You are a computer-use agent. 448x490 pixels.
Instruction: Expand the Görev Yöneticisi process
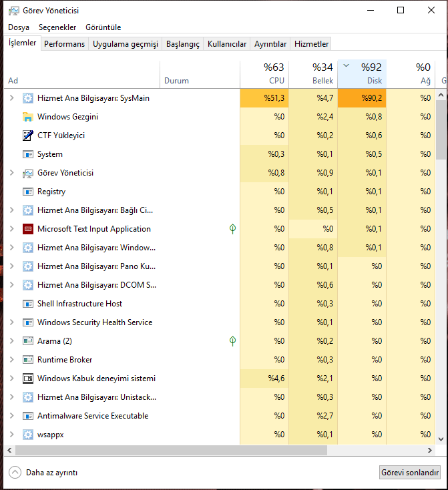(x=12, y=173)
